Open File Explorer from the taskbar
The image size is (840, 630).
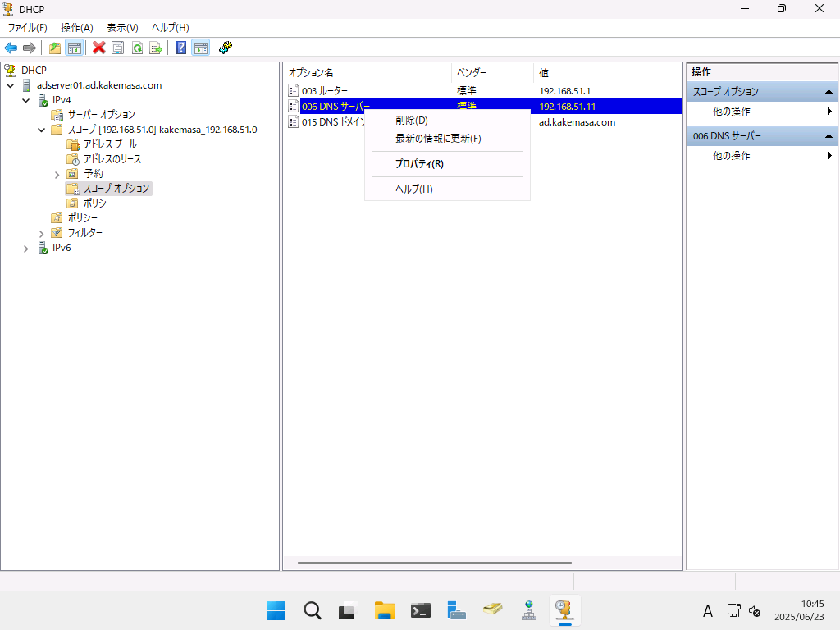[x=385, y=610]
